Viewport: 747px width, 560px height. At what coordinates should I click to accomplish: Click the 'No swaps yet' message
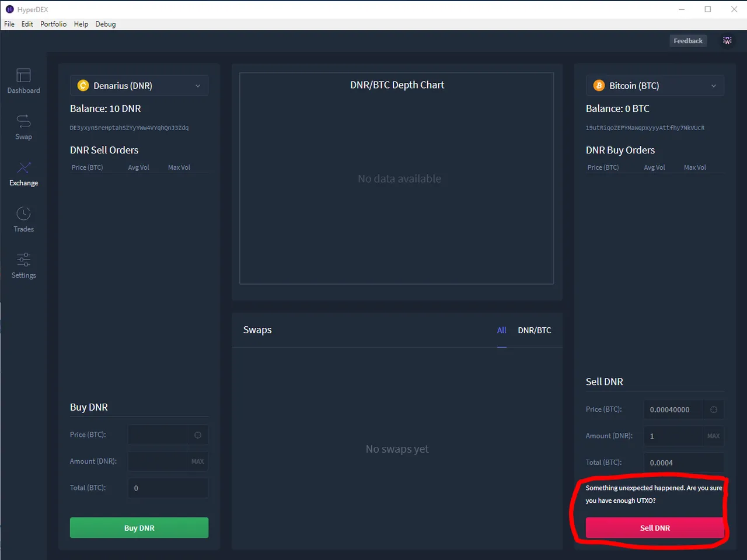pos(397,449)
